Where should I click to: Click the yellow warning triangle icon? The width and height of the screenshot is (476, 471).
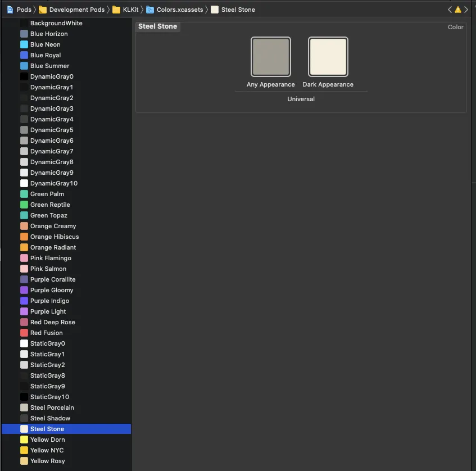point(458,10)
